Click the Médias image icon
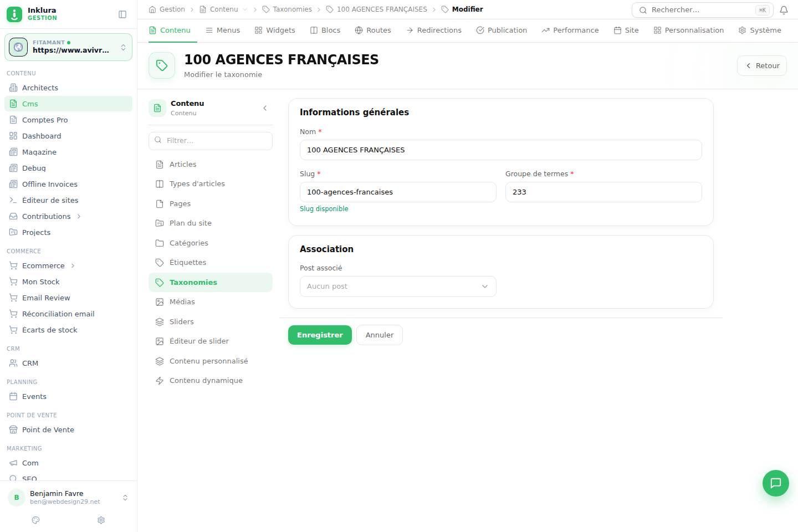The width and height of the screenshot is (798, 532). [160, 302]
